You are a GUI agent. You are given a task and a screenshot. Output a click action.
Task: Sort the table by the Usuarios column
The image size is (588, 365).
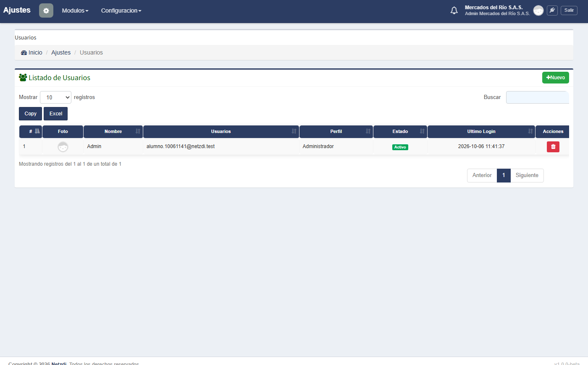pyautogui.click(x=221, y=131)
